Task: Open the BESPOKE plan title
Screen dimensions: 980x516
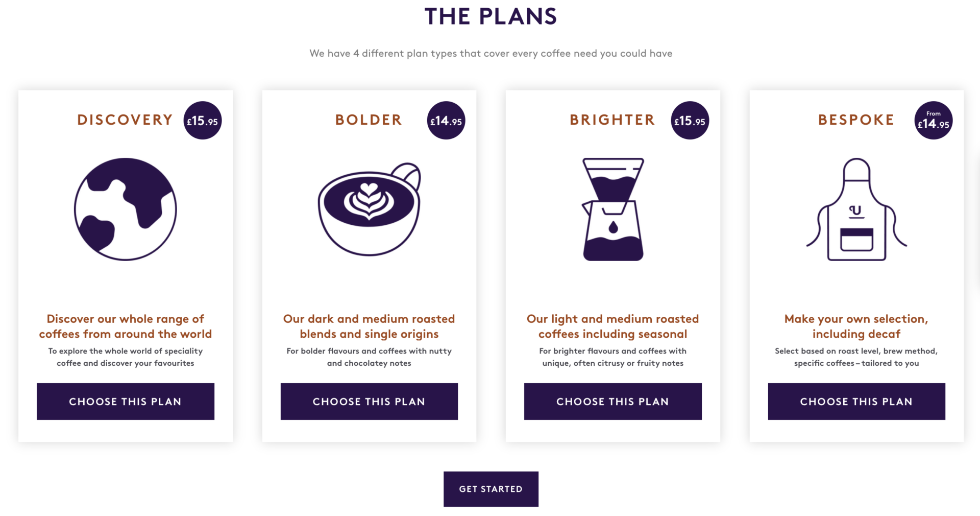Action: click(x=855, y=120)
